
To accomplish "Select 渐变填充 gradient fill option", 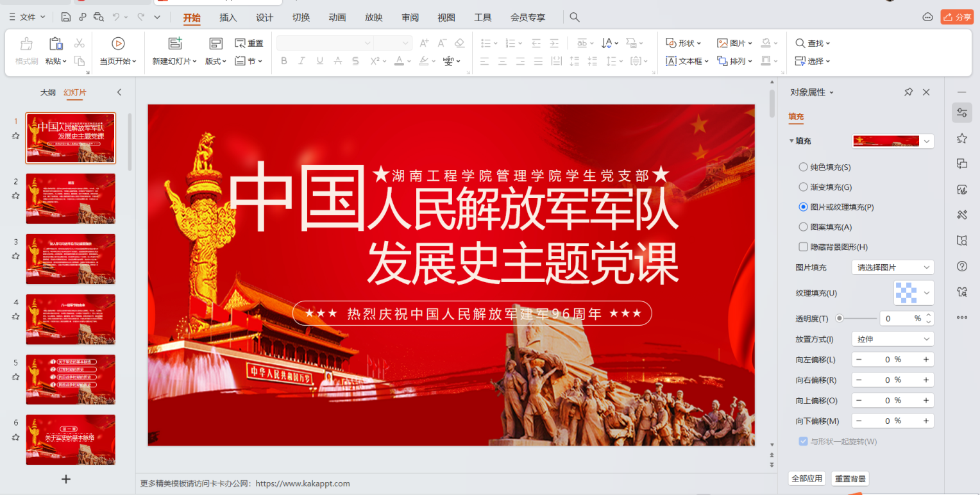I will tap(803, 187).
